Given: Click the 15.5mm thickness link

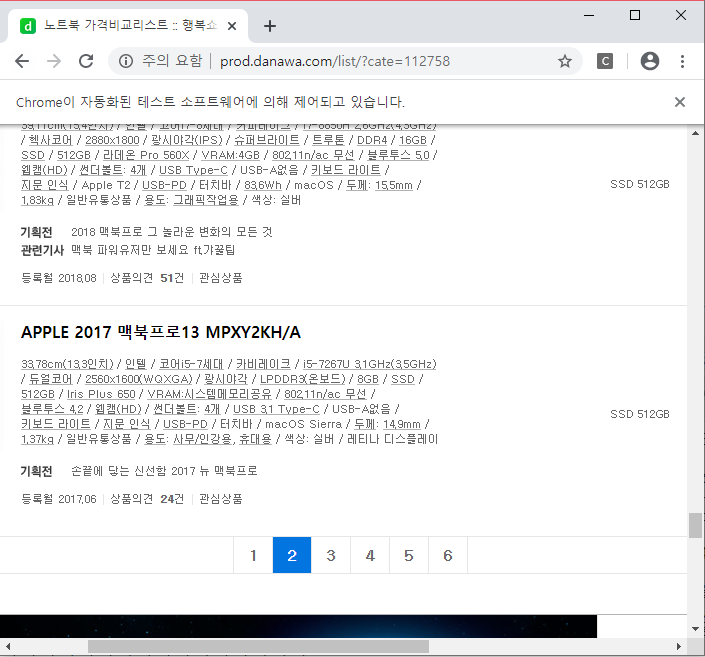Looking at the screenshot, I should 394,185.
